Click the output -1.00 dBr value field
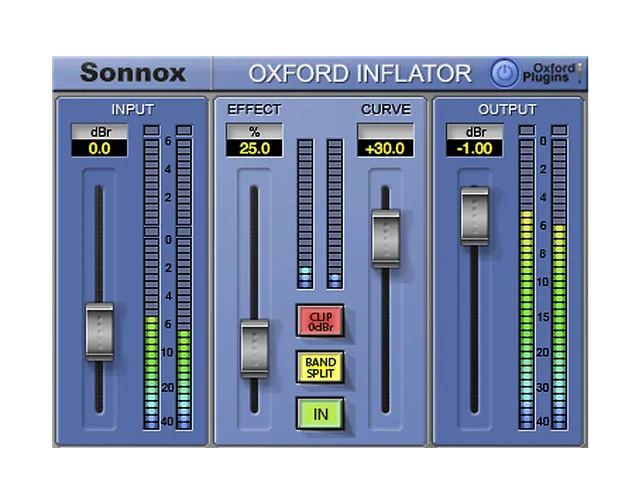640x503 pixels. (x=474, y=149)
